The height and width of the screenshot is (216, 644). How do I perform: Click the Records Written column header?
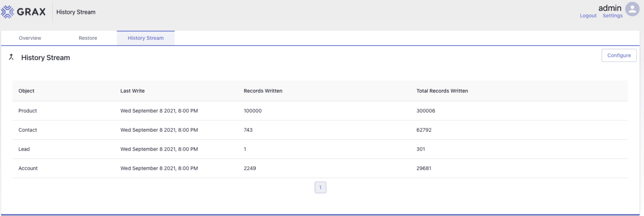(x=263, y=91)
